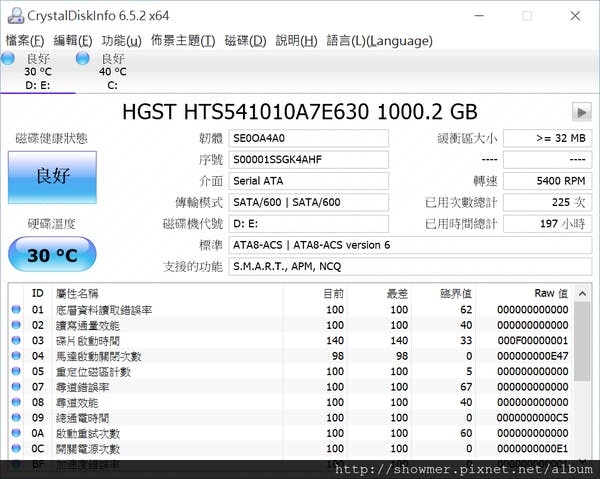Open the 佈景主題(T) menu

click(183, 41)
